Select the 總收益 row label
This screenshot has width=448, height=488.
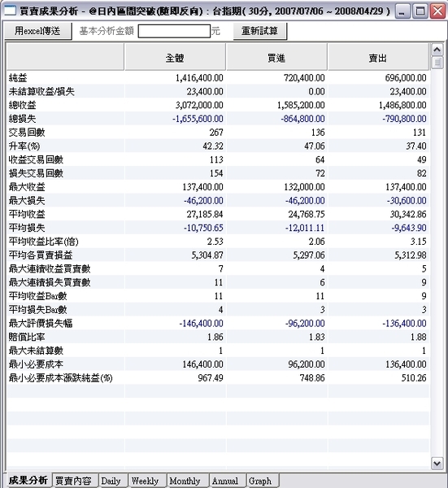23,105
